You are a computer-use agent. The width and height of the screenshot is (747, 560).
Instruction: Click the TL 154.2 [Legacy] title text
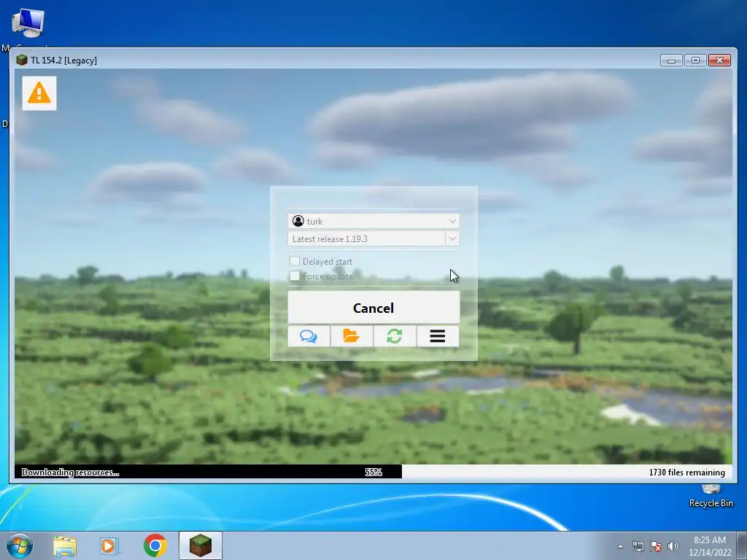click(x=64, y=61)
